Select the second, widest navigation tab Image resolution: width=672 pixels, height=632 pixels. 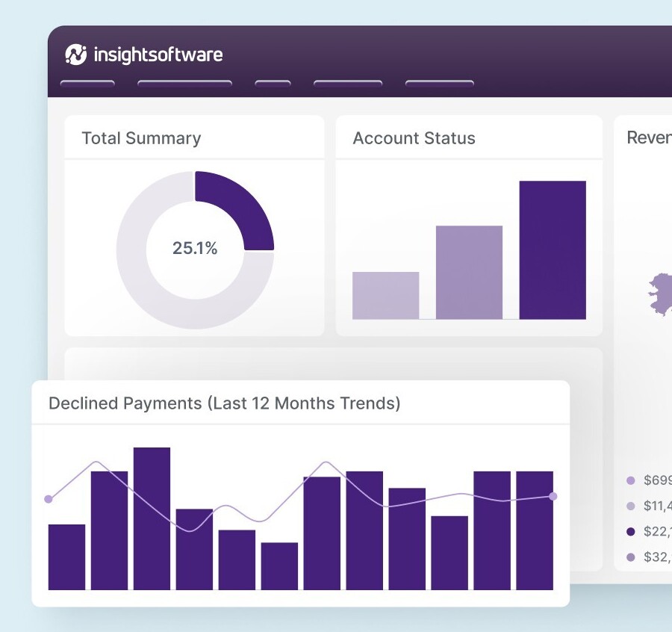184,84
